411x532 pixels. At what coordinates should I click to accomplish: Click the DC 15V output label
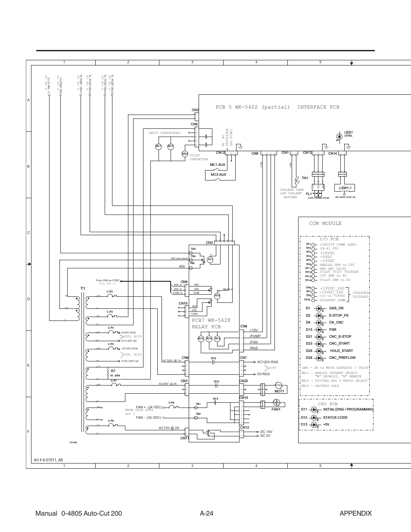[266, 432]
